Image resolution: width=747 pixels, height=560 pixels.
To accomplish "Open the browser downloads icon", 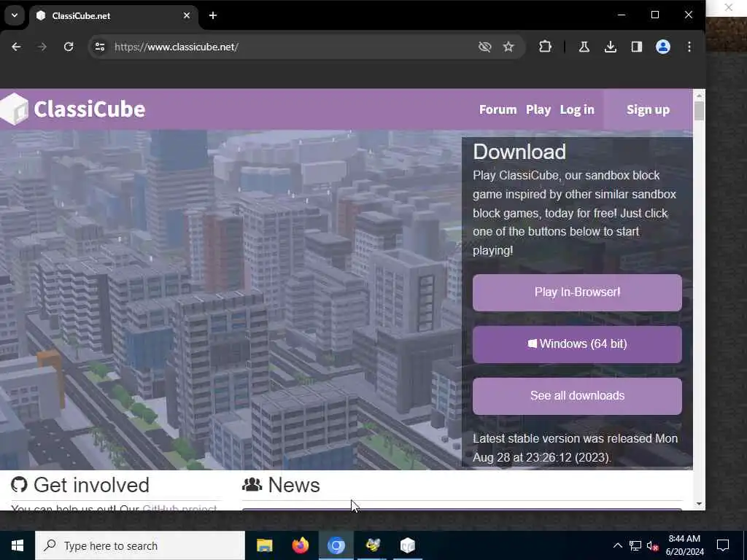I will (611, 47).
